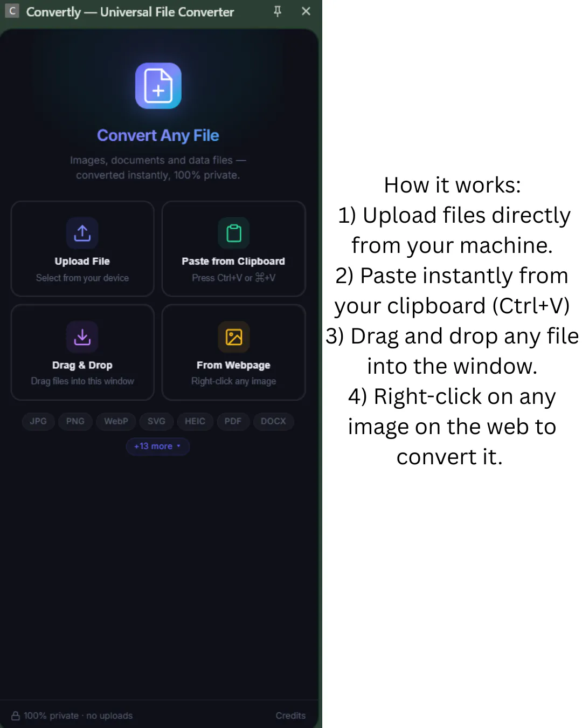Click the lock icon in the footer
The height and width of the screenshot is (728, 582).
[16, 716]
